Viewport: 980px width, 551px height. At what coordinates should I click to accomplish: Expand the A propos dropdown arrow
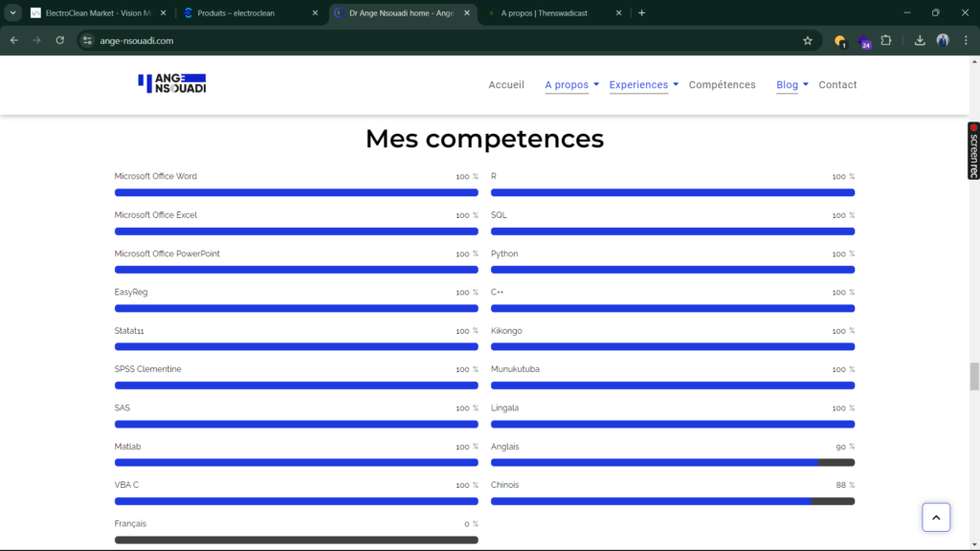coord(596,84)
